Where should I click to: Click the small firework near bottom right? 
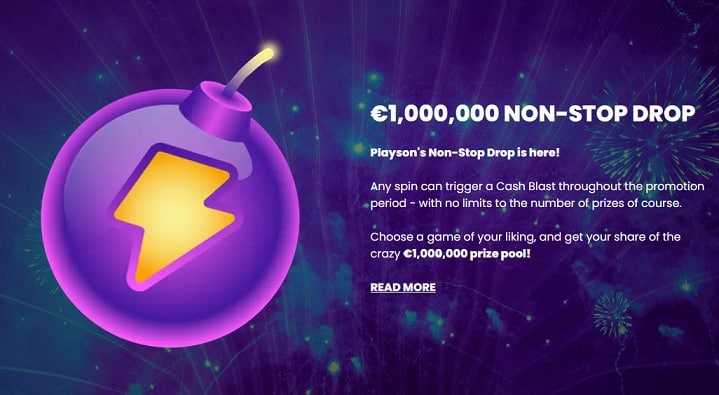[x=612, y=314]
